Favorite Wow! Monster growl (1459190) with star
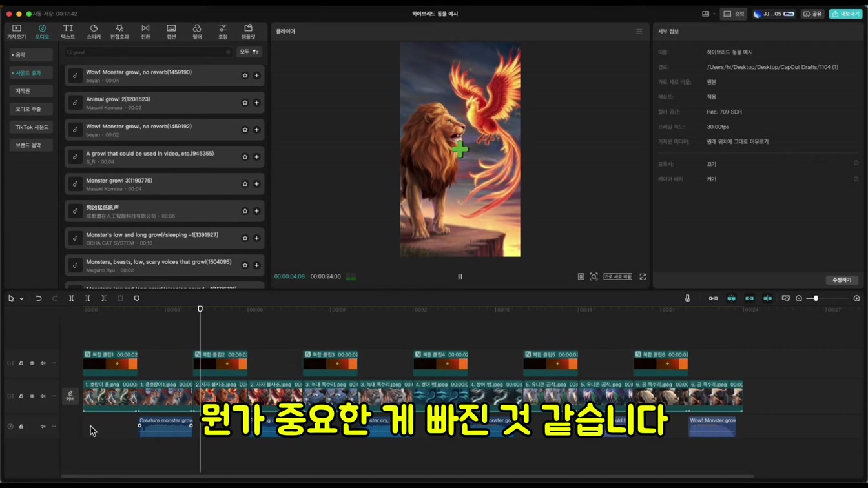The height and width of the screenshot is (488, 868). point(245,76)
